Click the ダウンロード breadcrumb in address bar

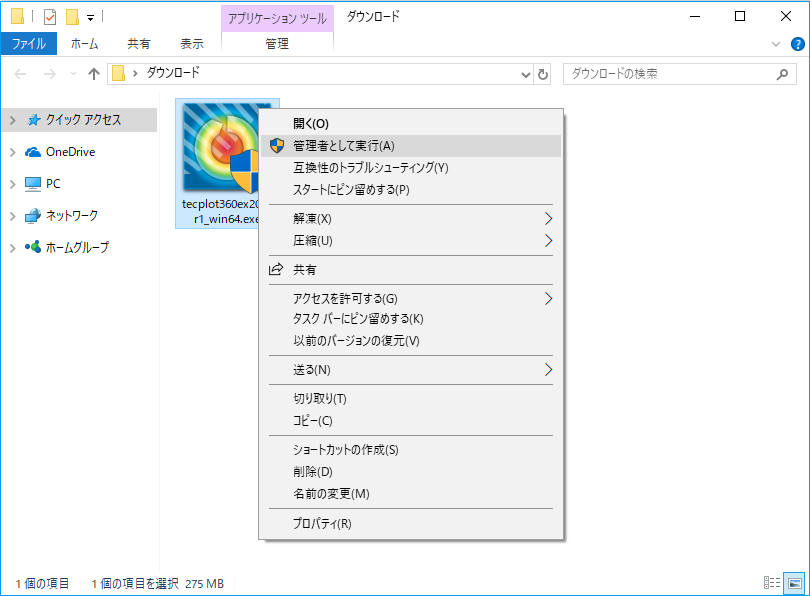click(173, 73)
